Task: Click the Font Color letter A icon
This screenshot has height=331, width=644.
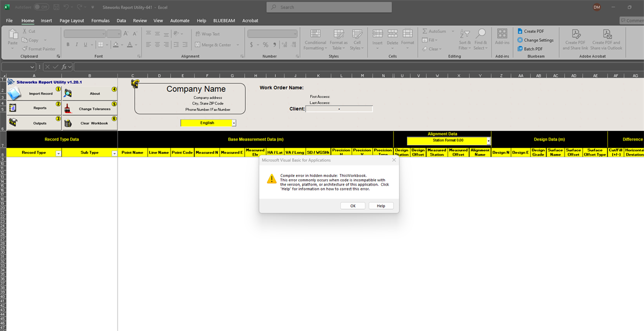Action: coord(129,45)
